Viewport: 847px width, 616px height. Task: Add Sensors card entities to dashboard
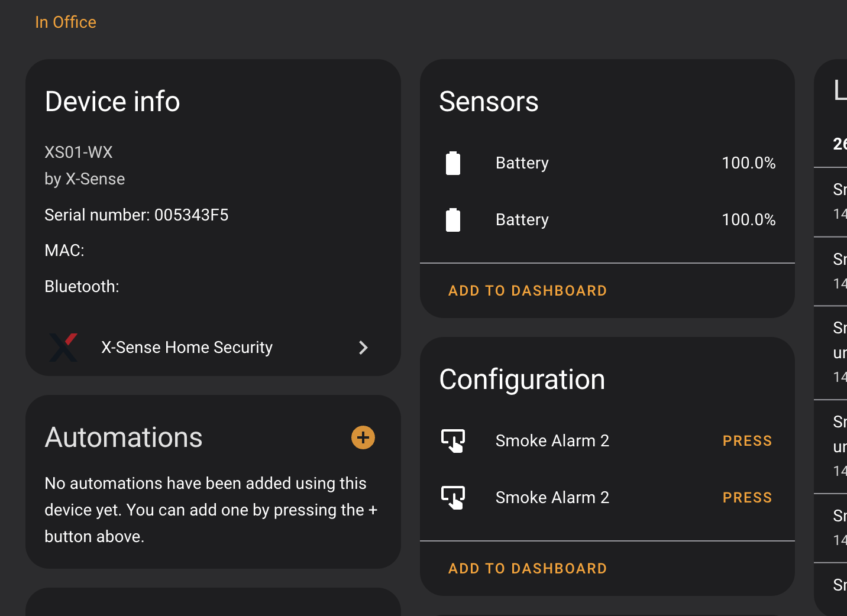(x=528, y=291)
